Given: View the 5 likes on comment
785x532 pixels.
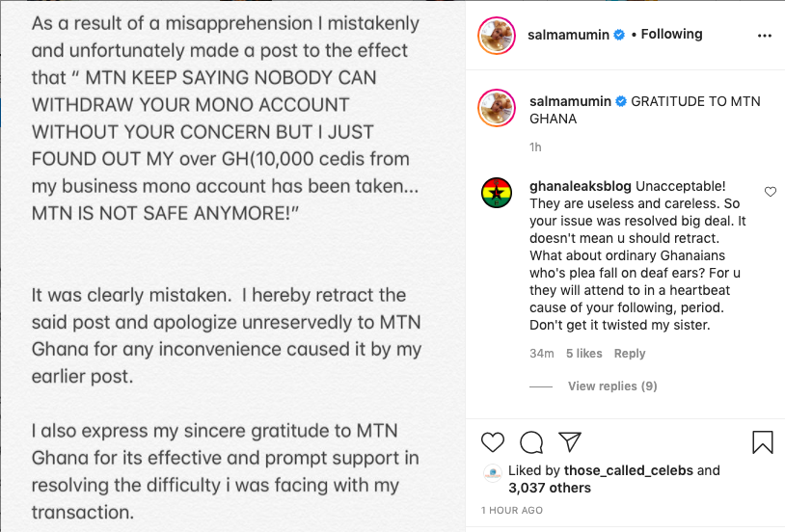Looking at the screenshot, I should coord(583,354).
